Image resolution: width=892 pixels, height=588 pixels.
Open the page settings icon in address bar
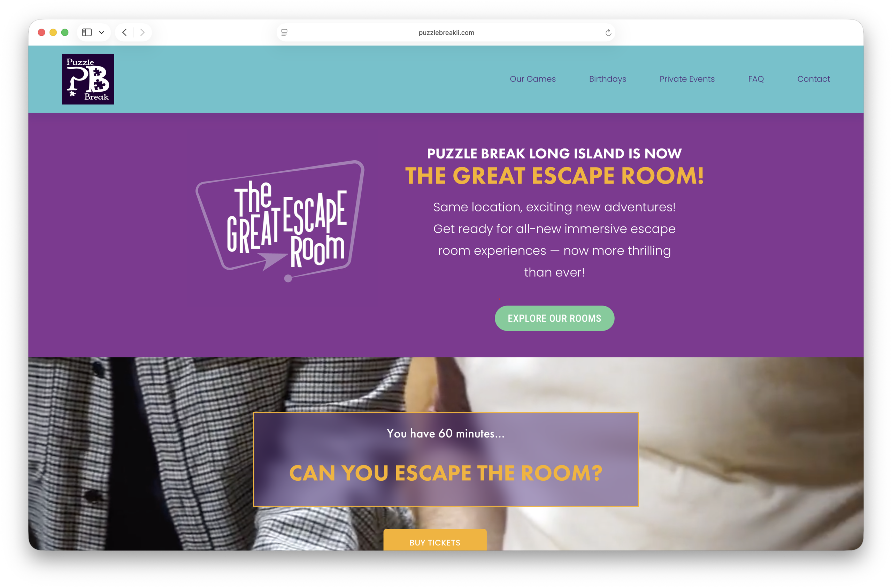click(284, 33)
